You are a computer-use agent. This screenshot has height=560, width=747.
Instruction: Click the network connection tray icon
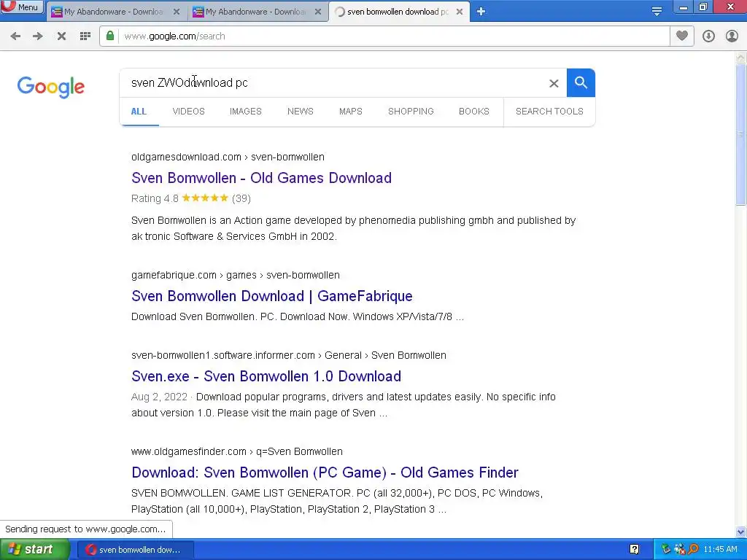pos(679,550)
